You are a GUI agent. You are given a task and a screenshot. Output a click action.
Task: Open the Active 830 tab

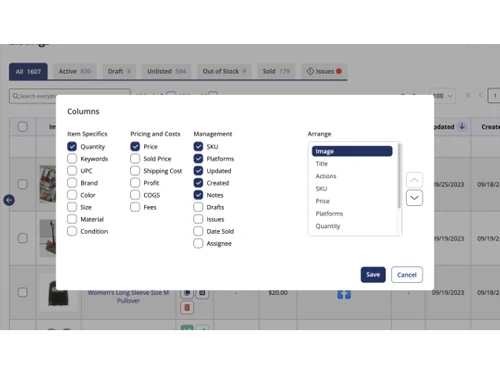tap(75, 71)
